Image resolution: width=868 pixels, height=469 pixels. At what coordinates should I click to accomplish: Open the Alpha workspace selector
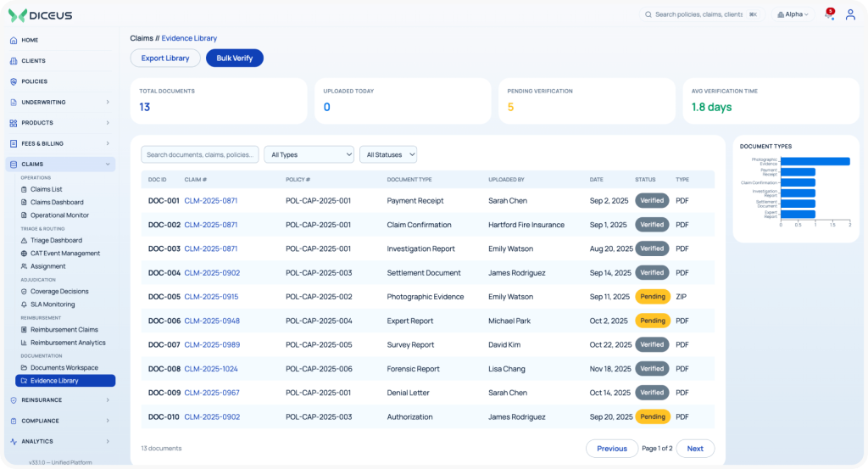pos(793,15)
